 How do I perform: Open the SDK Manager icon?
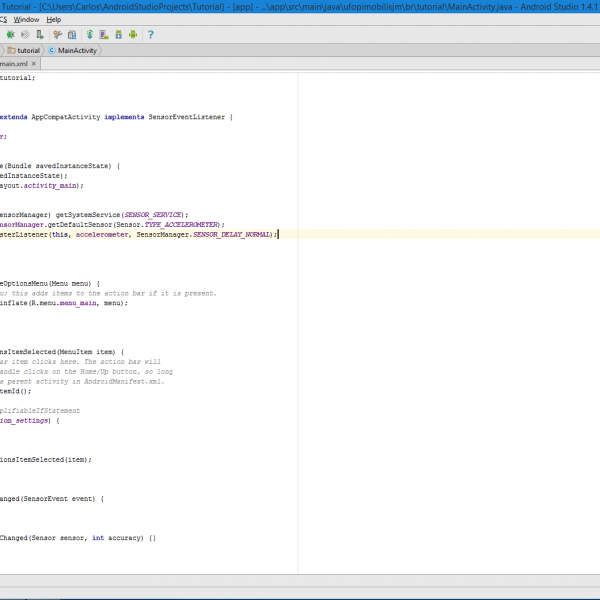pos(118,35)
